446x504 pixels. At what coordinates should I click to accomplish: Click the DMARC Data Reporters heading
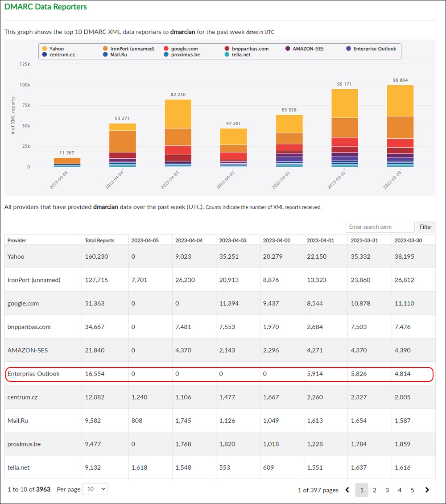click(x=45, y=7)
